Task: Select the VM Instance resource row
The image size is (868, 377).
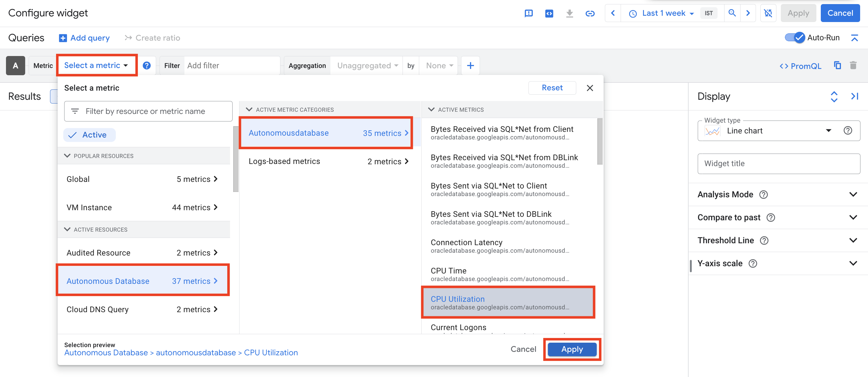Action: tap(142, 207)
